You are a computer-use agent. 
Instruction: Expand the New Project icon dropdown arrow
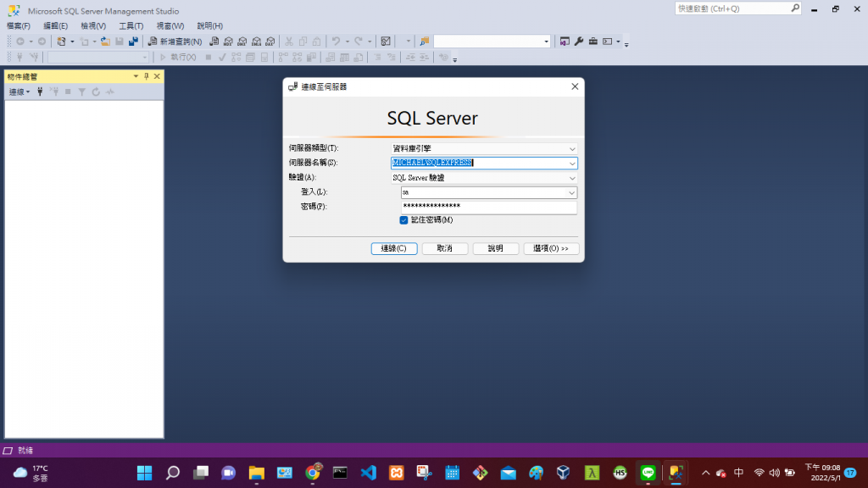[72, 42]
